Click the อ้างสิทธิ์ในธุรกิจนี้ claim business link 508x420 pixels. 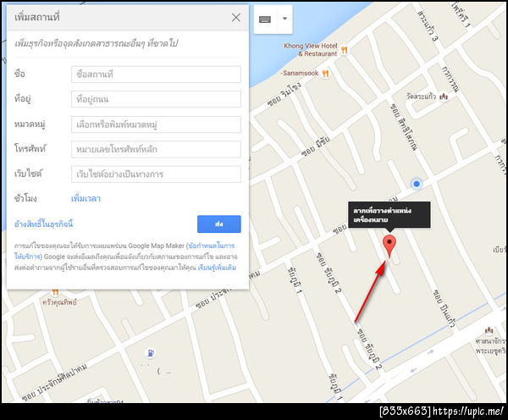(x=43, y=224)
